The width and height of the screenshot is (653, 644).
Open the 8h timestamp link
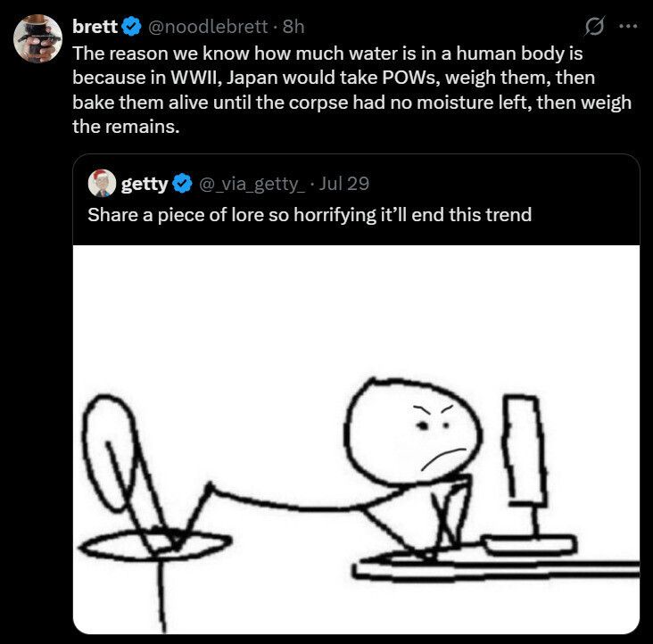[x=293, y=28]
